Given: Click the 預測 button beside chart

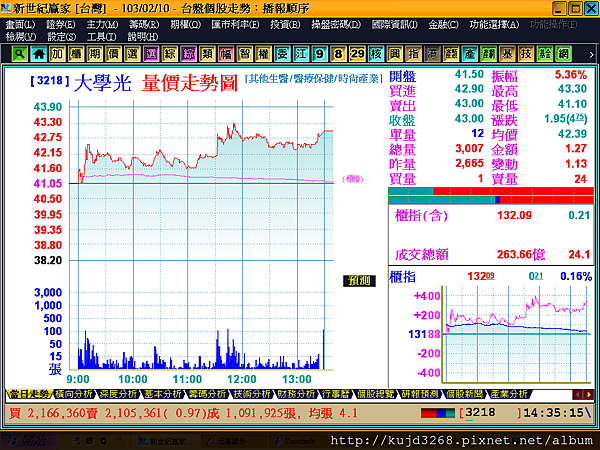Looking at the screenshot, I should pos(359,281).
